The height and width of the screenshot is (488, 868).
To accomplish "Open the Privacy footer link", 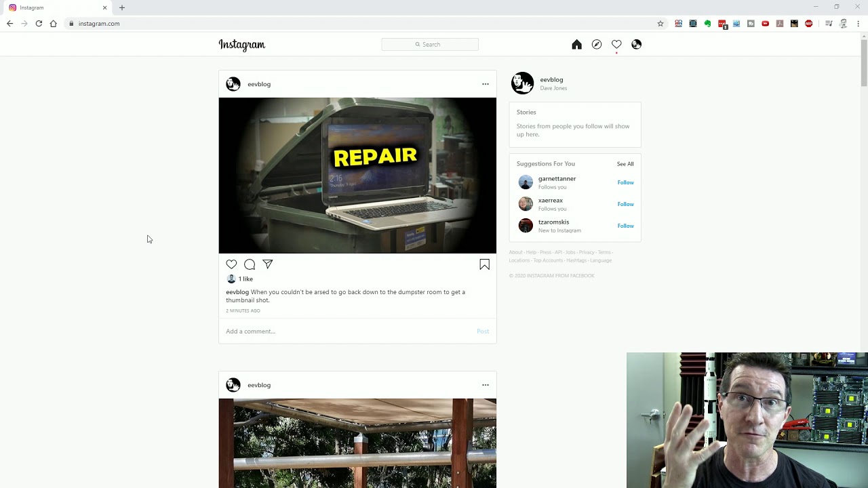I will 587,252.
